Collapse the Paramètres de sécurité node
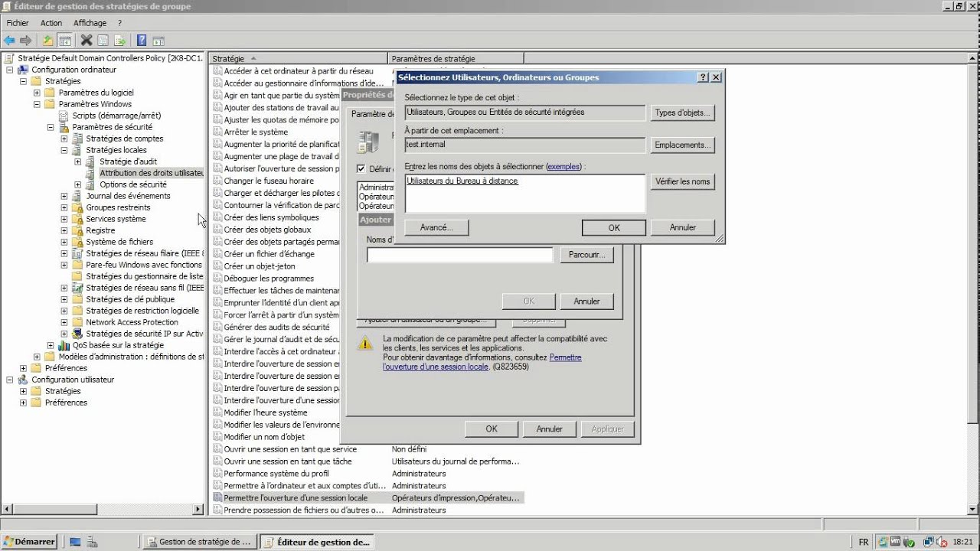The width and height of the screenshot is (980, 551). point(51,127)
